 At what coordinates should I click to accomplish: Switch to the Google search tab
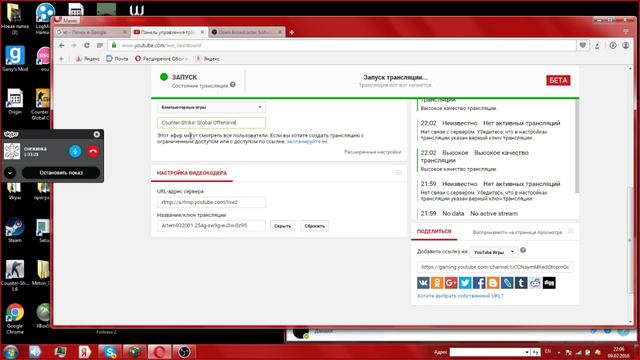[x=92, y=32]
